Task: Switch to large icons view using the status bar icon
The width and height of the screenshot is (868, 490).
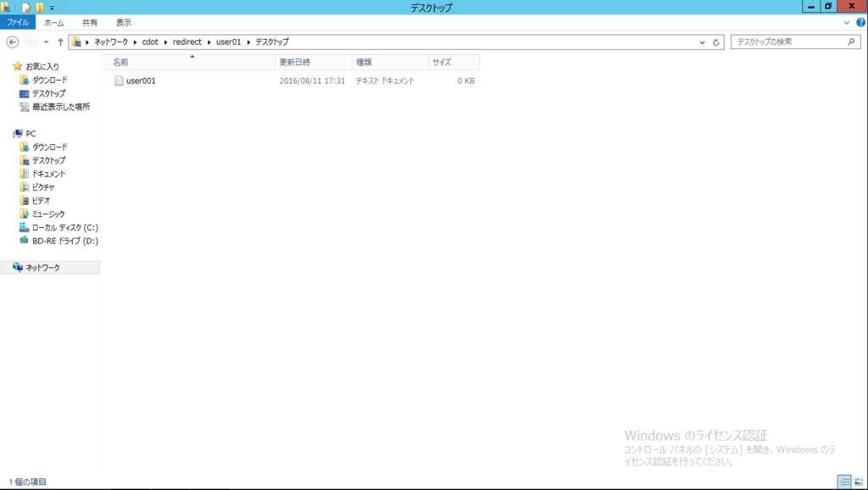Action: (x=858, y=482)
